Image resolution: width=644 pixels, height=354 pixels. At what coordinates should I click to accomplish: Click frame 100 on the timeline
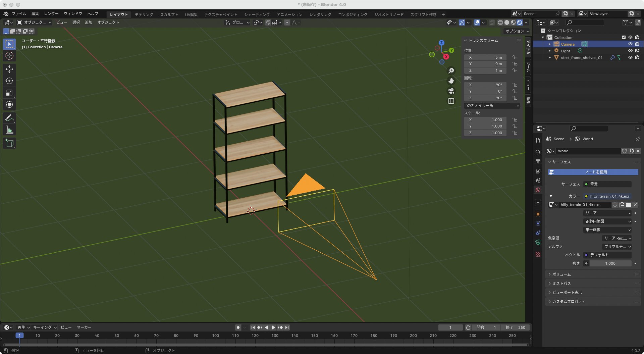[215, 336]
